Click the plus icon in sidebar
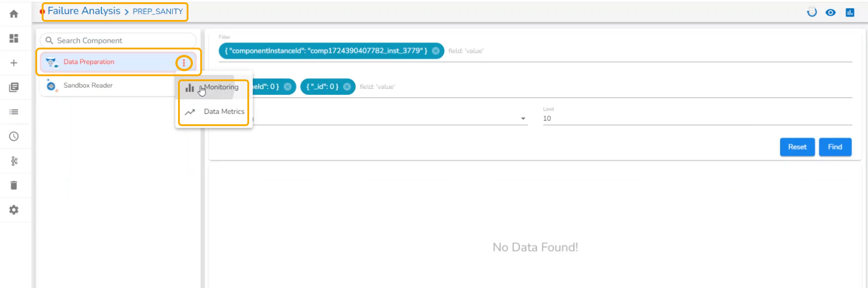The image size is (868, 288). (x=14, y=63)
